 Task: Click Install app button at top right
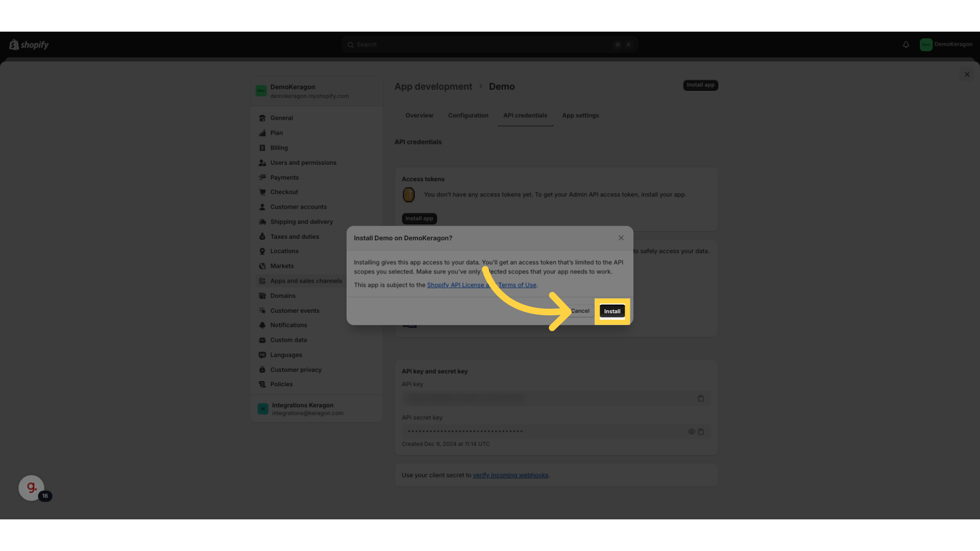(700, 85)
